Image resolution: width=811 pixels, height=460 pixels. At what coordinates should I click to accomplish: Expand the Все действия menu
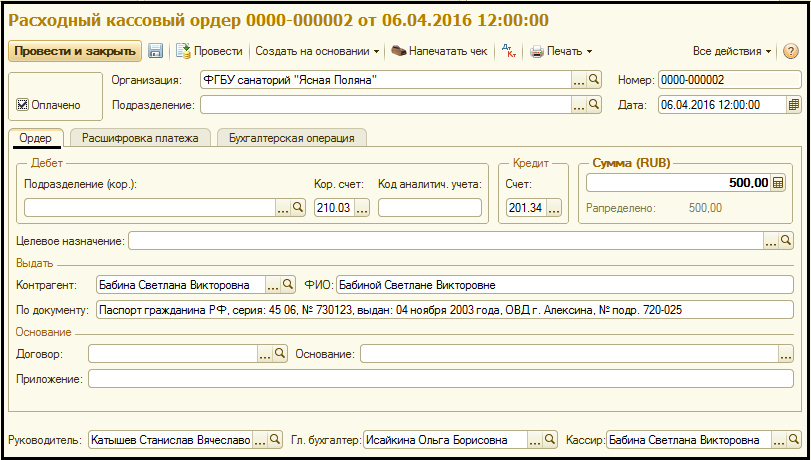click(x=732, y=51)
